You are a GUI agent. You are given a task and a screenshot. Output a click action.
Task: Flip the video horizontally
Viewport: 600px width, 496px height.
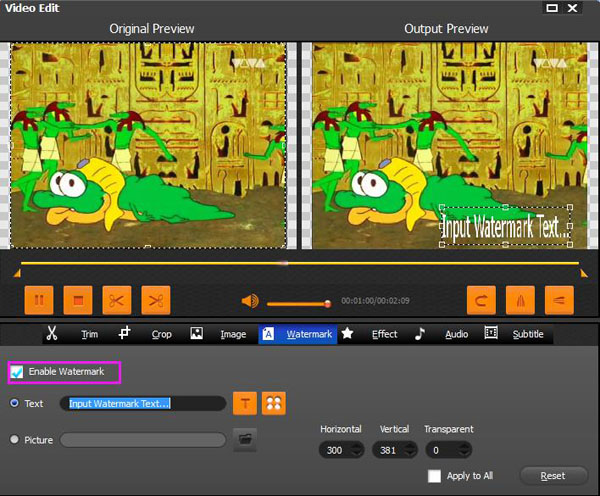tap(520, 300)
